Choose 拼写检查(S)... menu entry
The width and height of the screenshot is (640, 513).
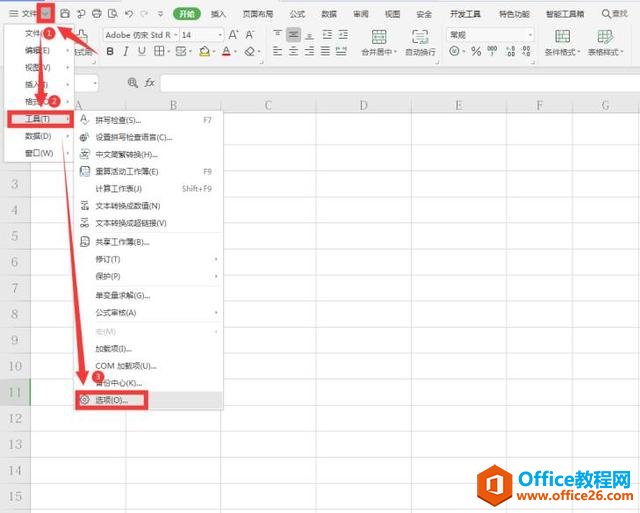coord(149,120)
